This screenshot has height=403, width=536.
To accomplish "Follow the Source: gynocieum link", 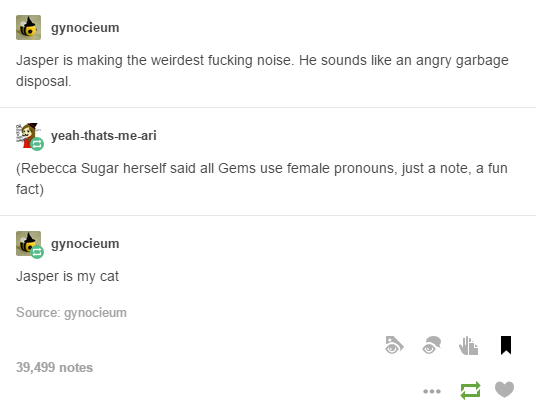I will (71, 312).
